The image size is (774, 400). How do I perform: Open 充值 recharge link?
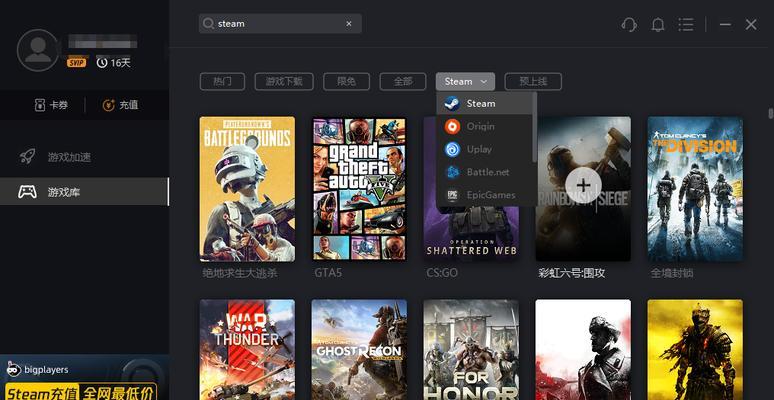(x=120, y=105)
